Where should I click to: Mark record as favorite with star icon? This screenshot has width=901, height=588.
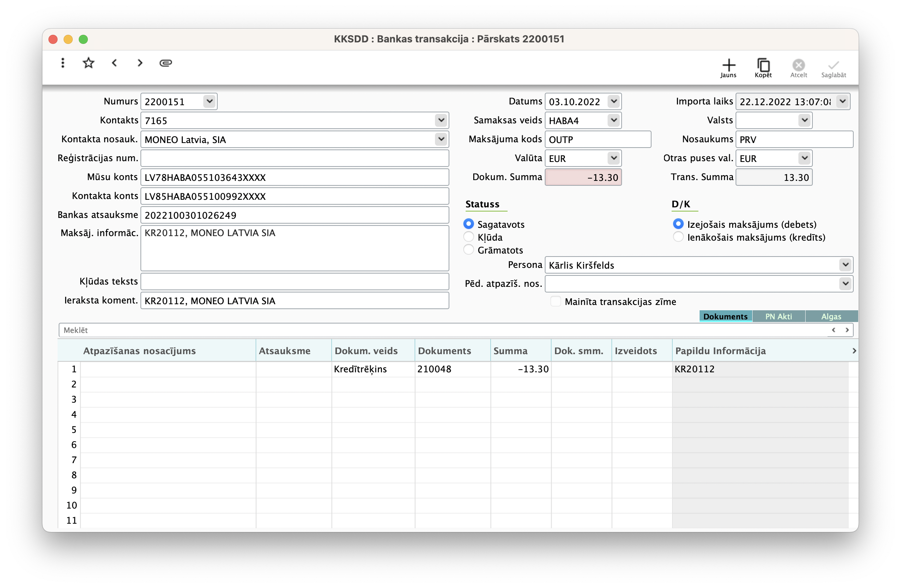pyautogui.click(x=88, y=63)
